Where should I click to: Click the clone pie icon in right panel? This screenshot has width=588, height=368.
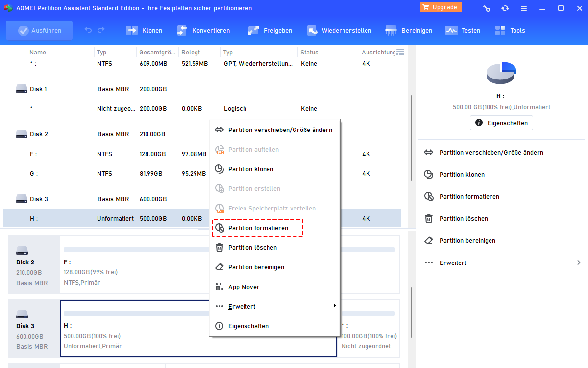tap(429, 175)
